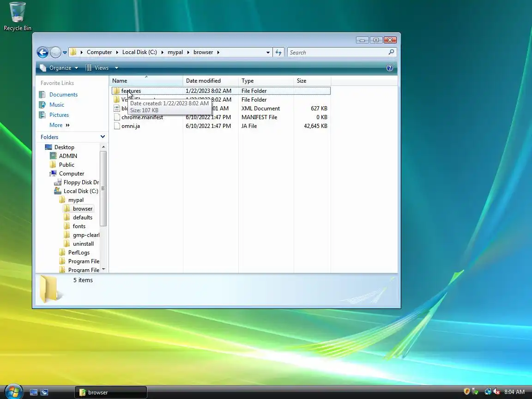Click the magnifying glass search icon

click(391, 52)
